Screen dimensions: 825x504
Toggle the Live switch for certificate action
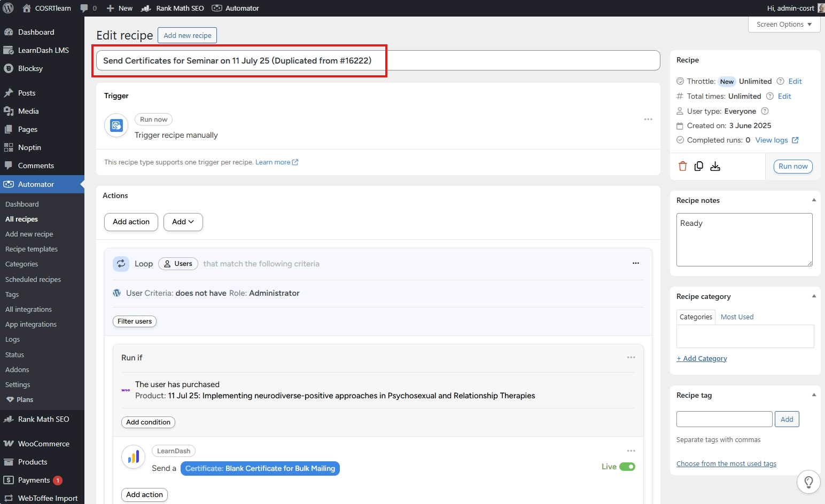[x=627, y=467]
